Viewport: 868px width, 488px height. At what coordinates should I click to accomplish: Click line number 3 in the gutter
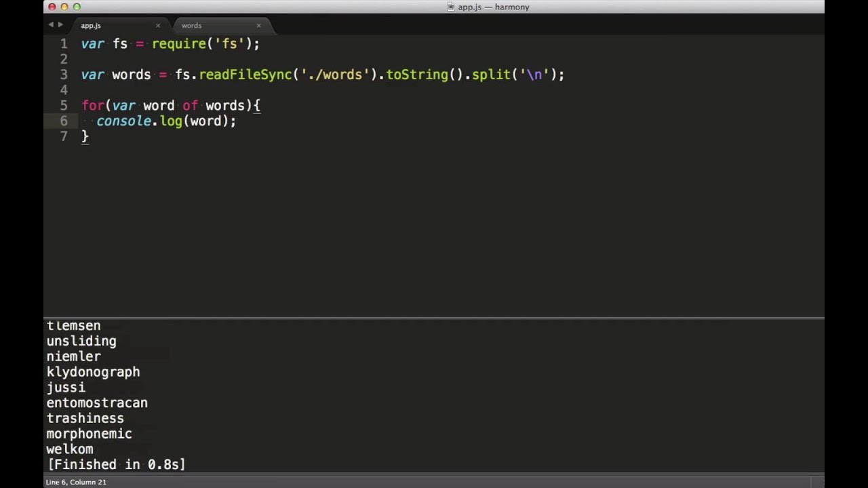coord(64,75)
